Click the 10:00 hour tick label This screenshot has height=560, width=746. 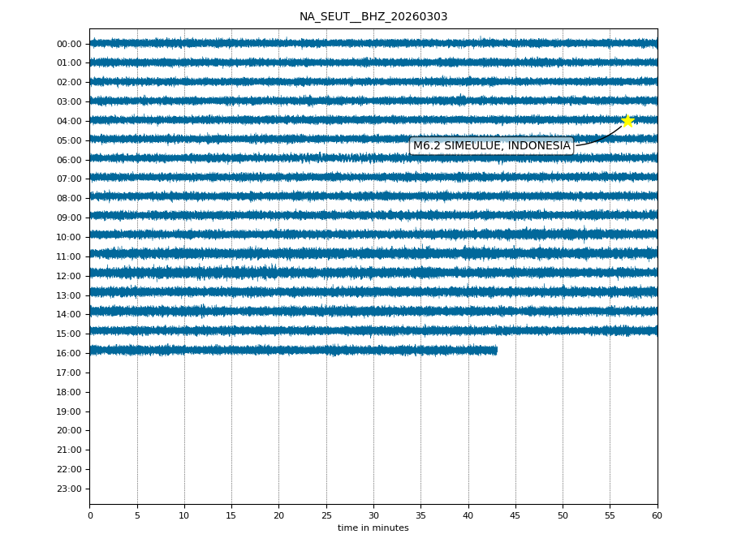point(69,237)
